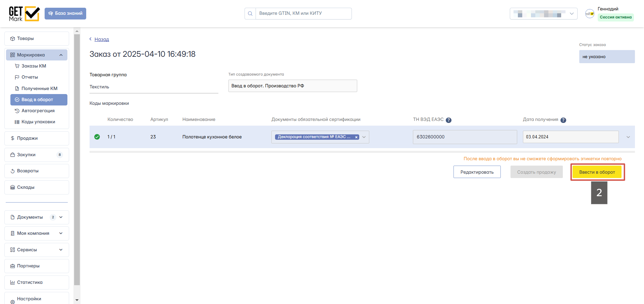644x304 pixels.
Task: Open Продажи in the sidebar
Action: pyautogui.click(x=37, y=138)
